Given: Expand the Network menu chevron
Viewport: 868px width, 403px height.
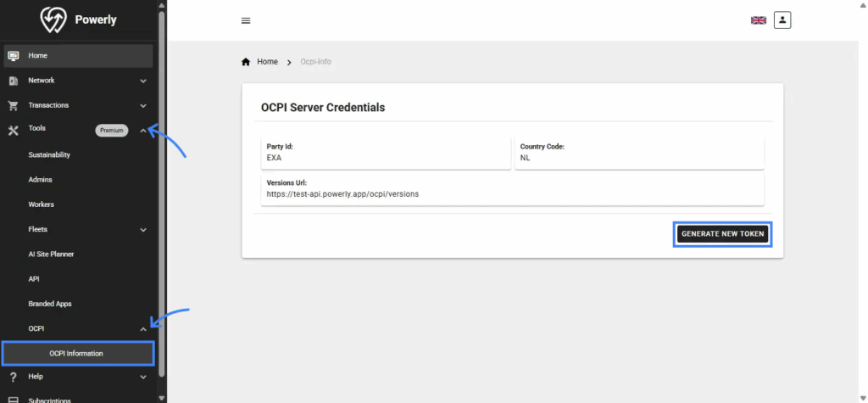Looking at the screenshot, I should pyautogui.click(x=143, y=81).
